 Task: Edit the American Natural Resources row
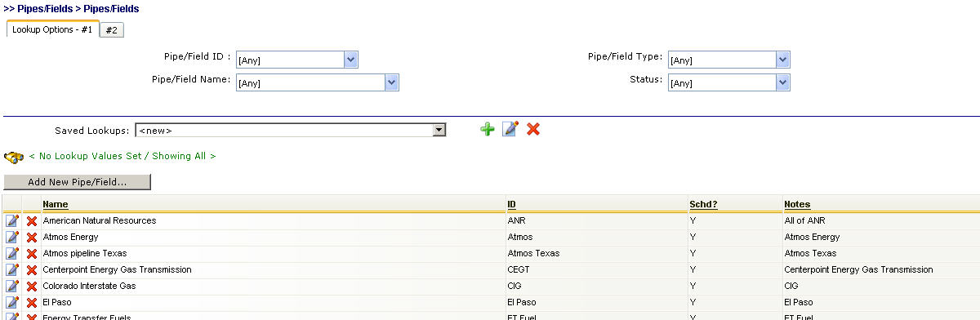(x=12, y=220)
